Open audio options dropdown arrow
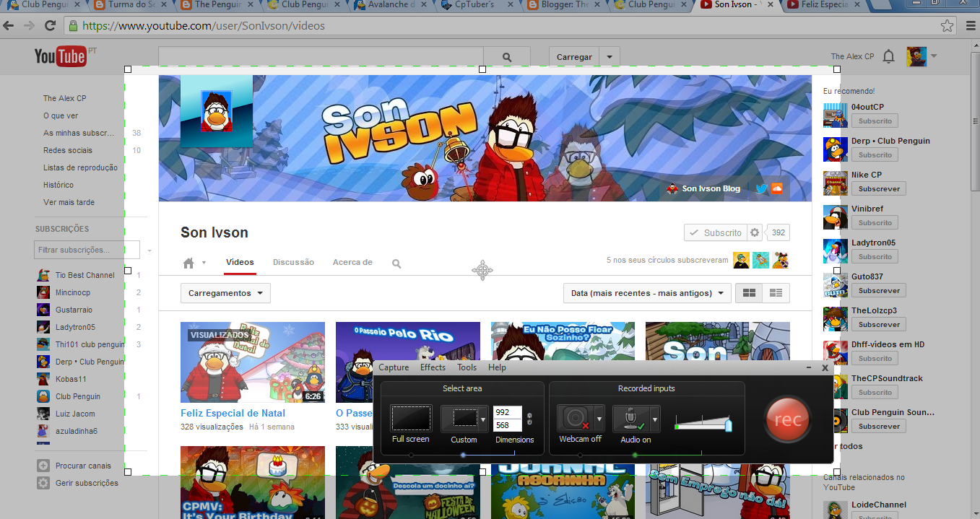 655,419
